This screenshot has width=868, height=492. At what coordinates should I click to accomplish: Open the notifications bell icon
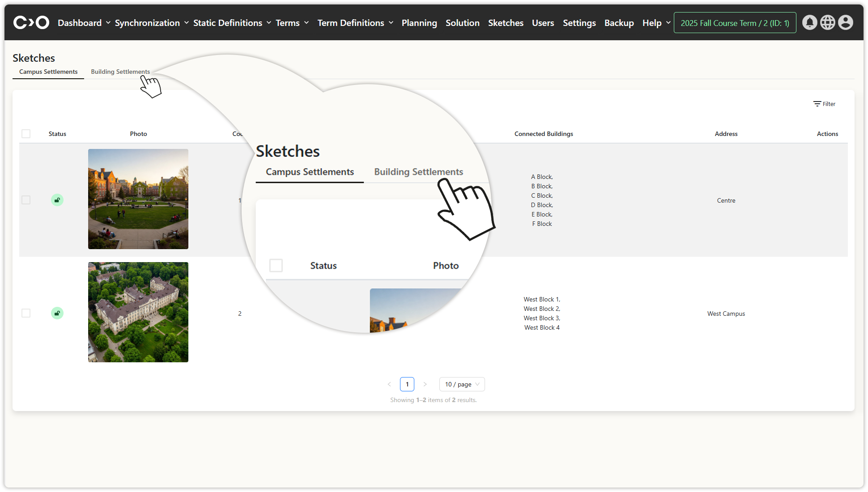pyautogui.click(x=809, y=22)
